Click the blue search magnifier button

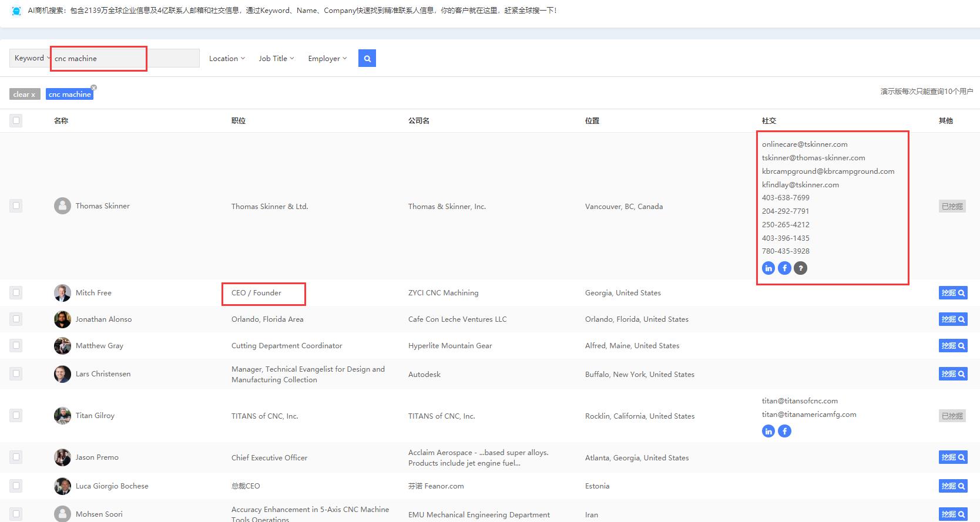click(367, 58)
